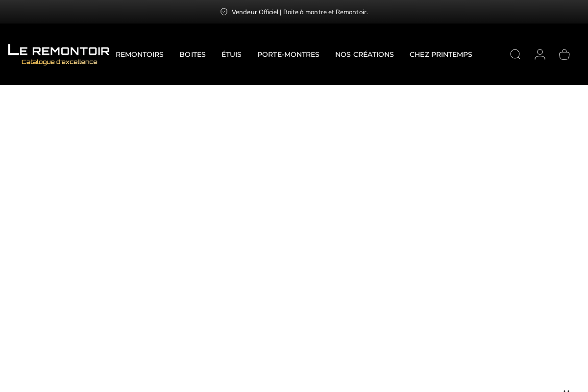588x392 pixels.
Task: Click the Le Remontoir logo
Action: click(58, 54)
